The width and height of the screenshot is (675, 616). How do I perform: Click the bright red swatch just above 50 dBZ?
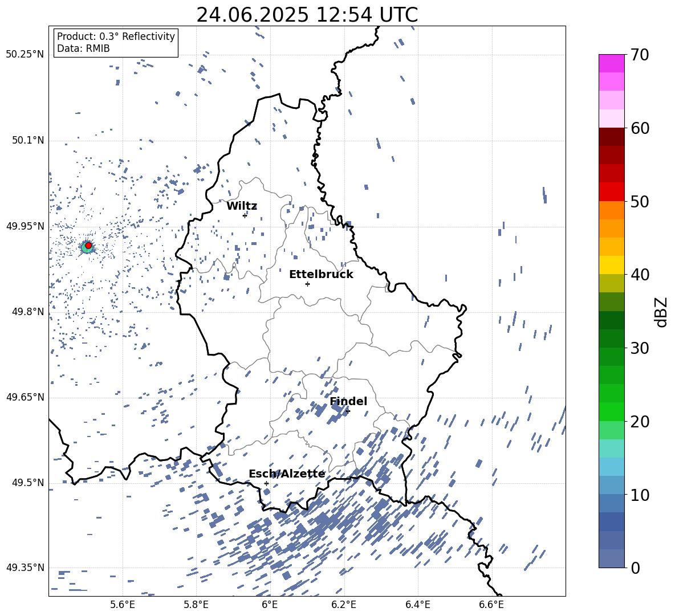pyautogui.click(x=611, y=192)
